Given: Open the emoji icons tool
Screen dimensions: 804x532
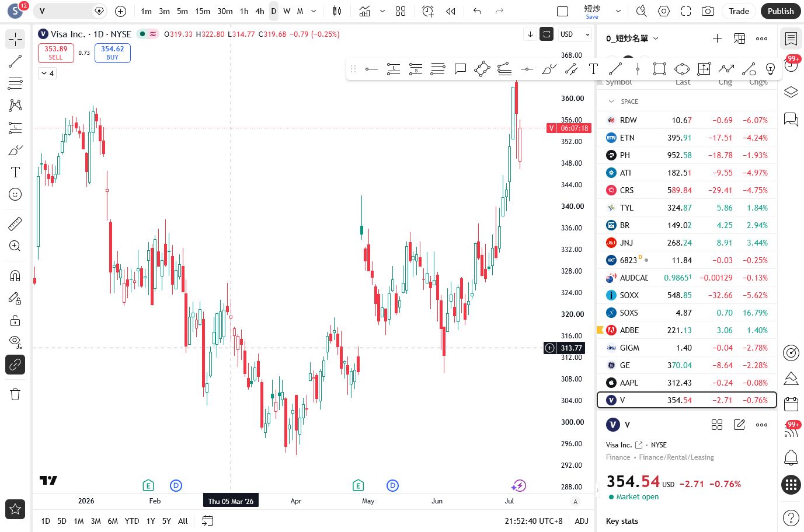Looking at the screenshot, I should 15,194.
